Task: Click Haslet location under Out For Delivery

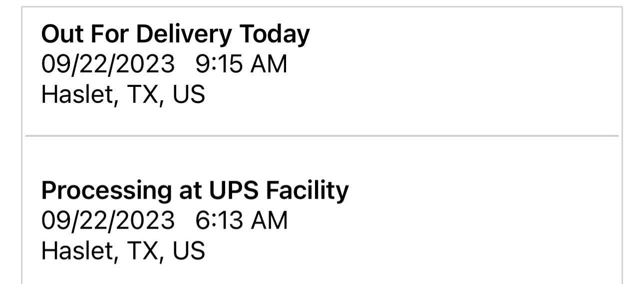Action: 123,94
